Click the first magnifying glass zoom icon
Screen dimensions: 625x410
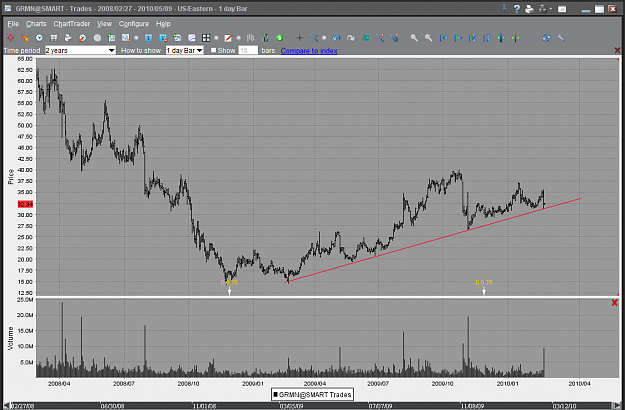pos(414,38)
